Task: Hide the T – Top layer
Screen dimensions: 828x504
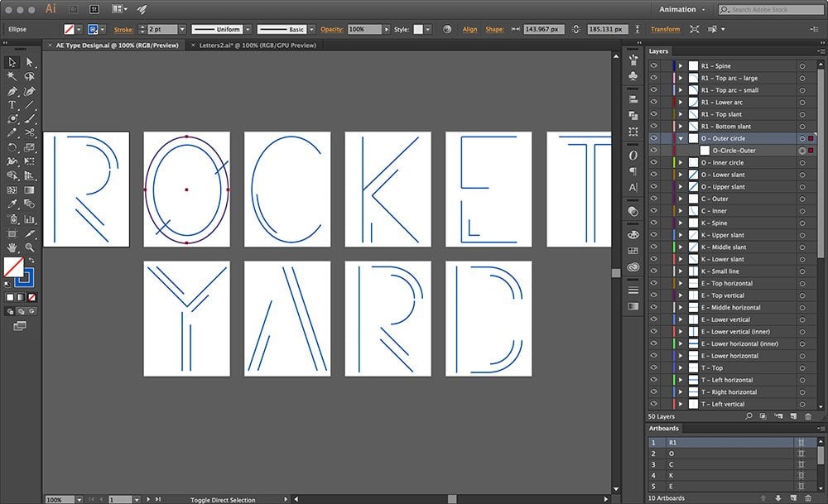Action: (x=653, y=368)
